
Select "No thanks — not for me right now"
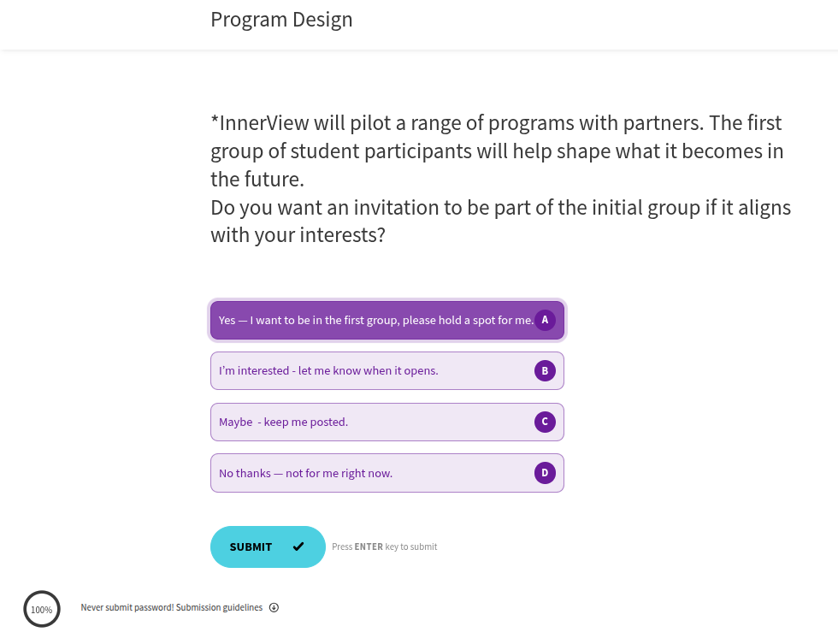tap(305, 473)
